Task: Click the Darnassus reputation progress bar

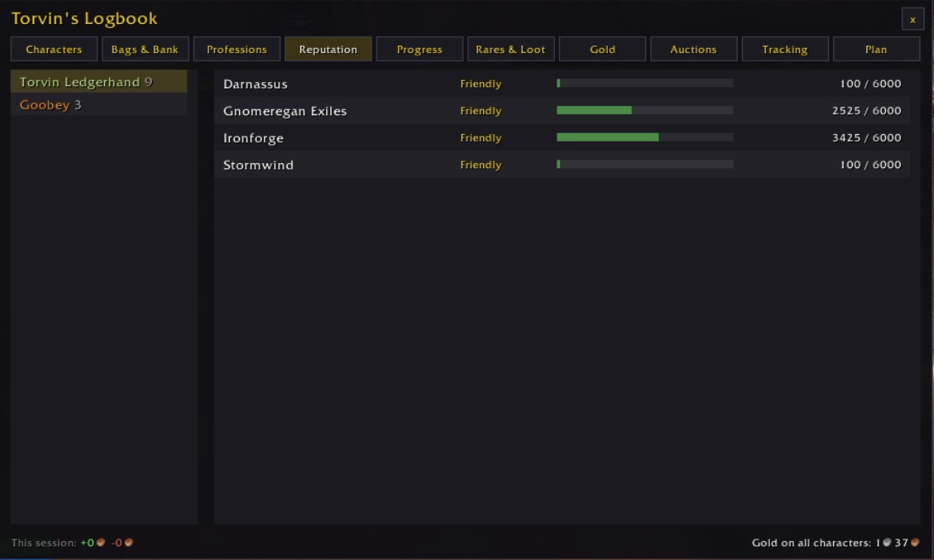Action: tap(645, 84)
